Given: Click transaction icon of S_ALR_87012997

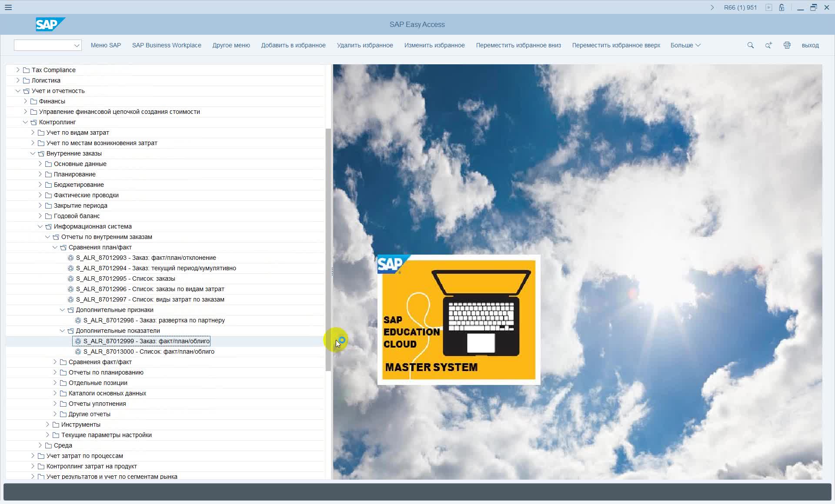Looking at the screenshot, I should coord(70,299).
